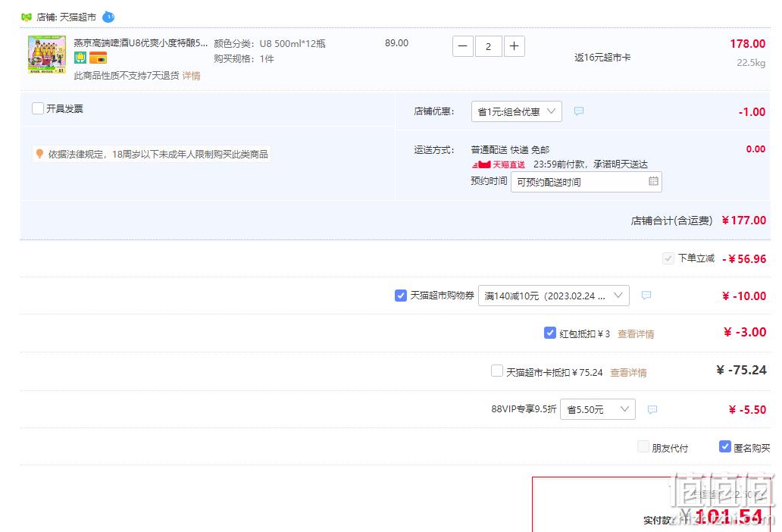782x532 pixels.
Task: Increase quantity with the plus button
Action: click(x=515, y=46)
